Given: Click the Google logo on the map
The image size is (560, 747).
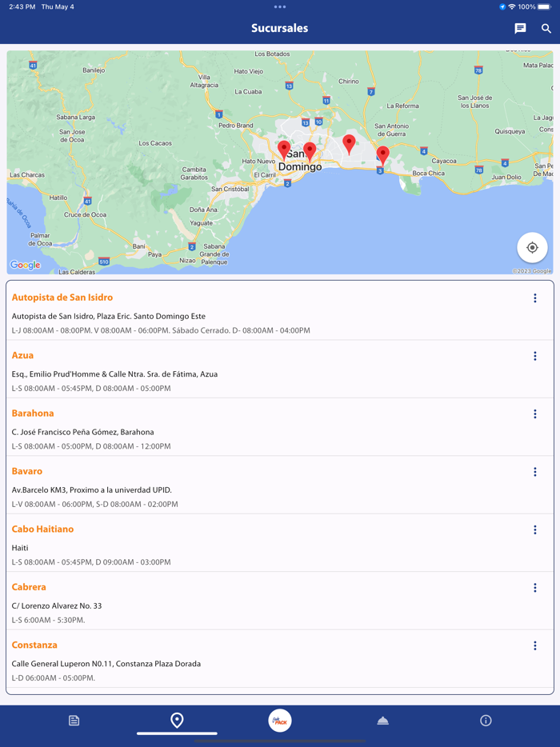Looking at the screenshot, I should click(x=26, y=265).
